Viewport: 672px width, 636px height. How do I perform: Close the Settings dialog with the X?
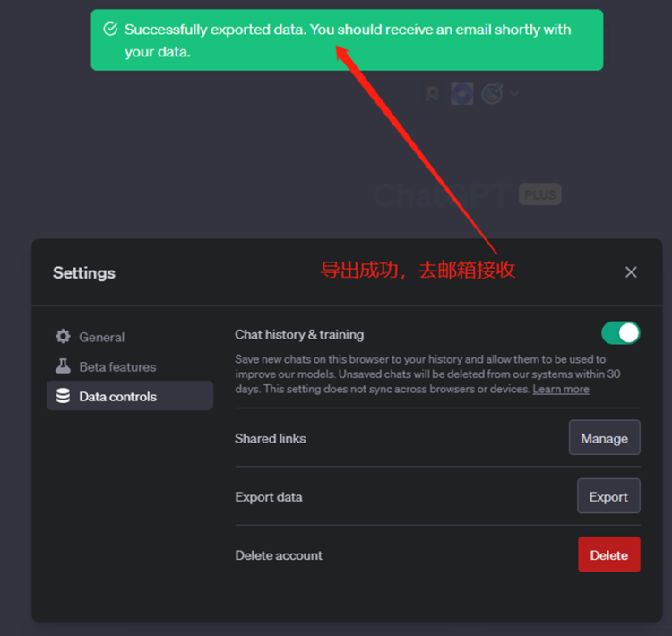tap(631, 272)
